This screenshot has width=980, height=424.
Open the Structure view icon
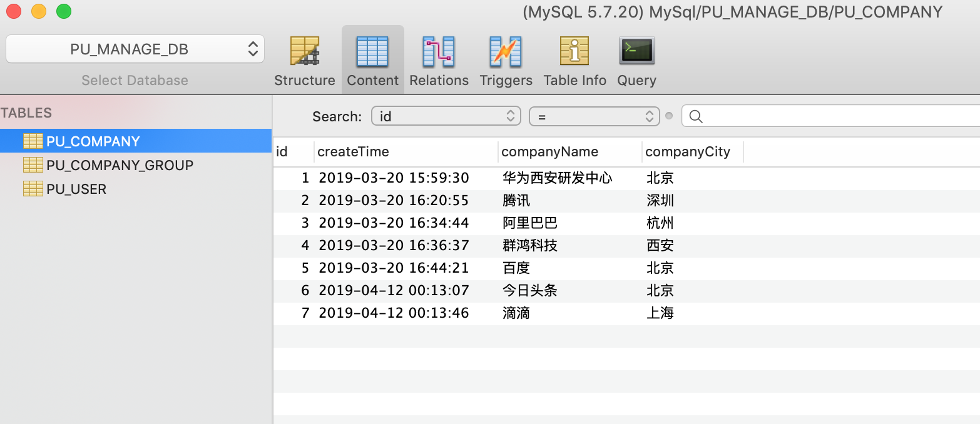[x=305, y=50]
